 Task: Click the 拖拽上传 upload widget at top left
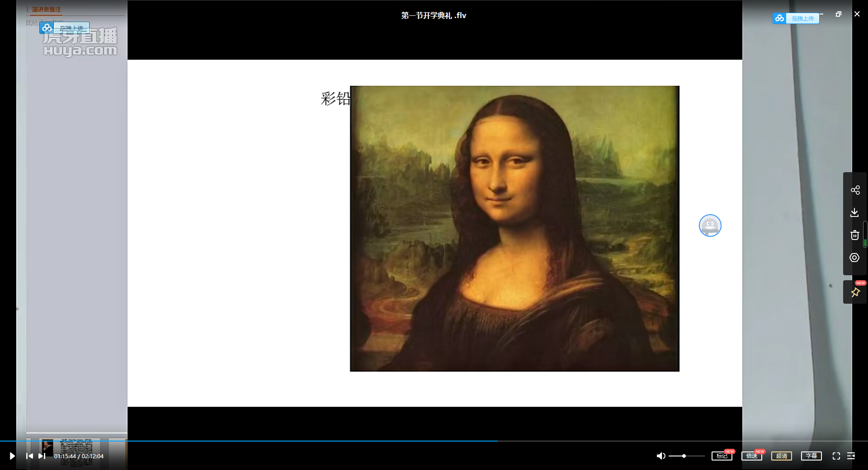(x=64, y=28)
